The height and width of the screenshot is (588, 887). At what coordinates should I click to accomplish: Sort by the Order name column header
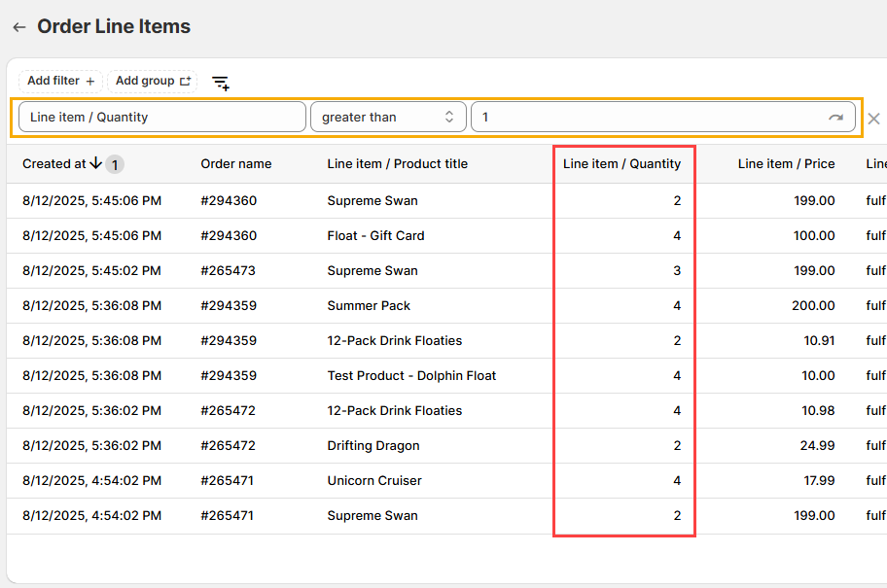tap(236, 164)
